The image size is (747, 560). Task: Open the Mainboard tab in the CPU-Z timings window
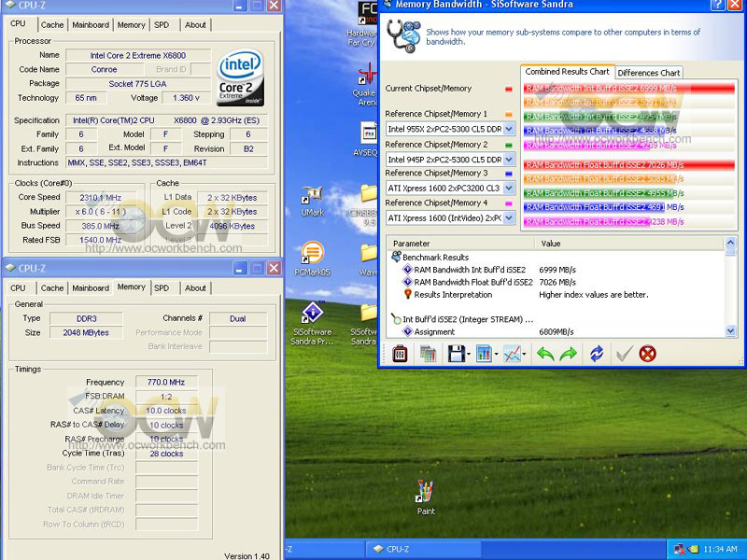pyautogui.click(x=91, y=288)
